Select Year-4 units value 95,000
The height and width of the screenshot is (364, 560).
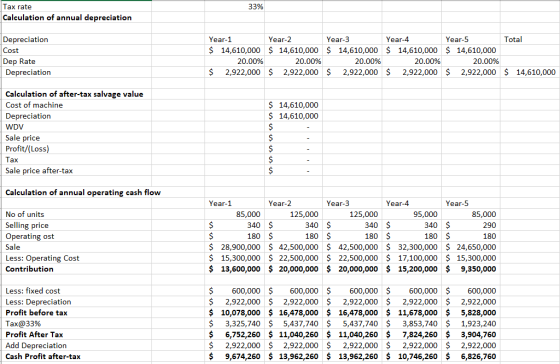(425, 214)
